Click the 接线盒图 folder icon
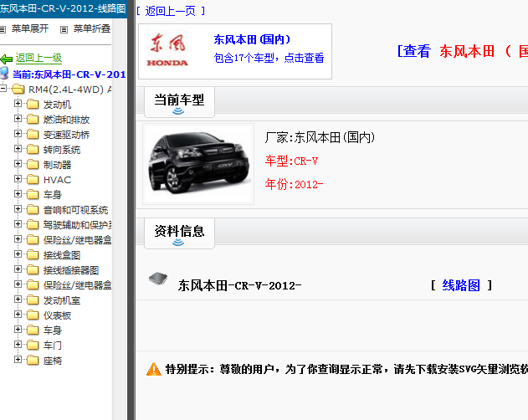The image size is (528, 420). (33, 255)
